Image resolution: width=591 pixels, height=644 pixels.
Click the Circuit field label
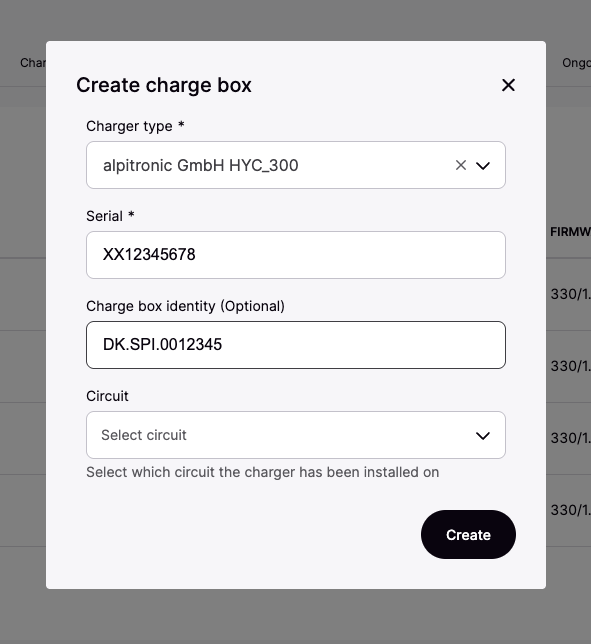(x=107, y=396)
